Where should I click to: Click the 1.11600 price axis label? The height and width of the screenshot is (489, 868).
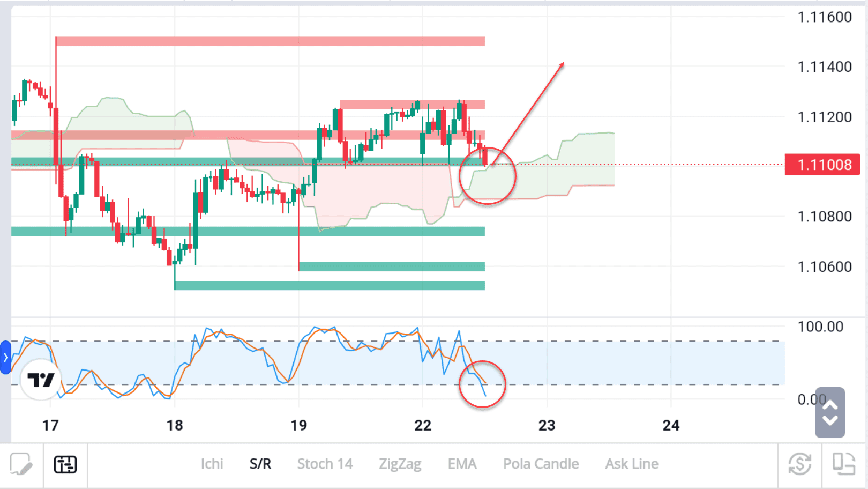coord(825,17)
